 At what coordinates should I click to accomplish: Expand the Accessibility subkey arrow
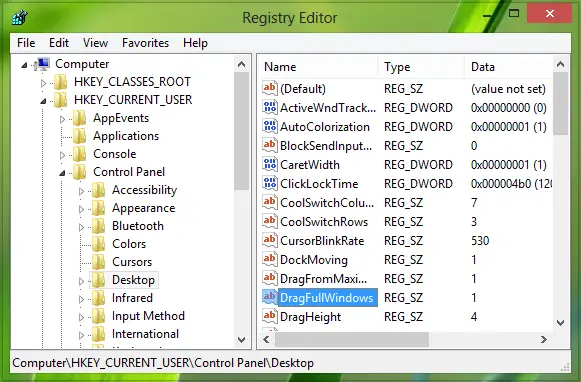point(81,191)
